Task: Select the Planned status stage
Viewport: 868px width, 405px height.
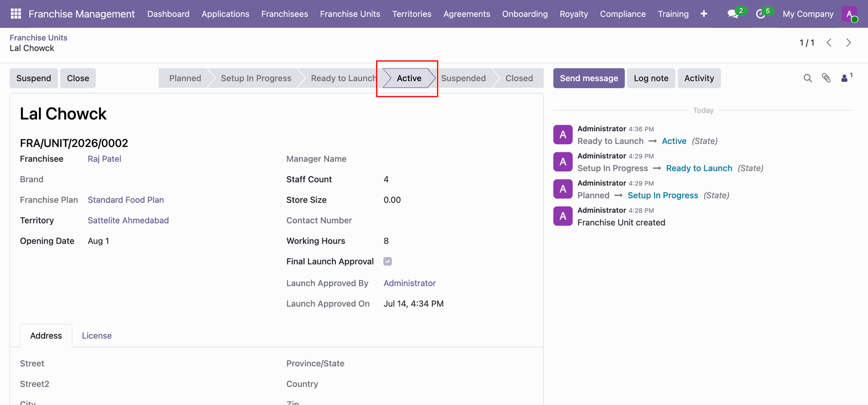Action: click(185, 78)
